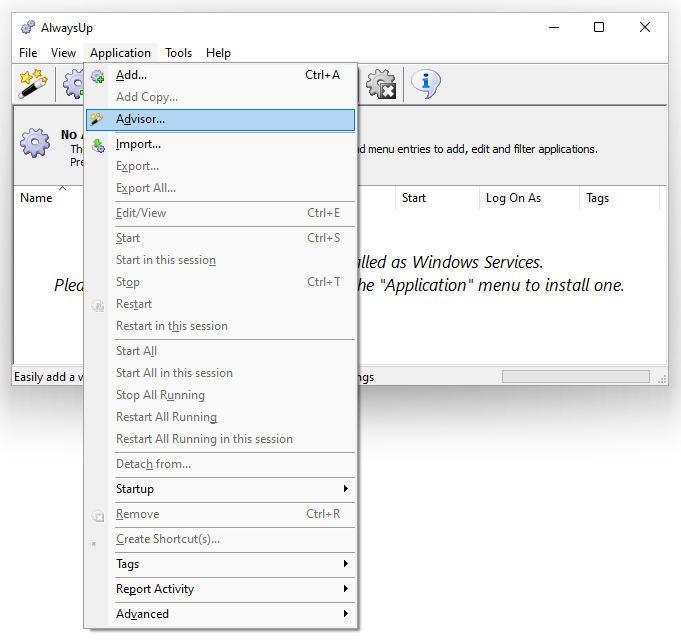Click Start in this session entry
The height and width of the screenshot is (641, 681).
221,260
